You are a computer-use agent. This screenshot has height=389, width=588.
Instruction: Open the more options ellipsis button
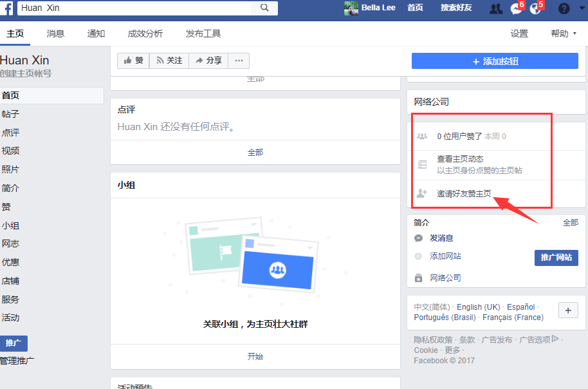(239, 61)
